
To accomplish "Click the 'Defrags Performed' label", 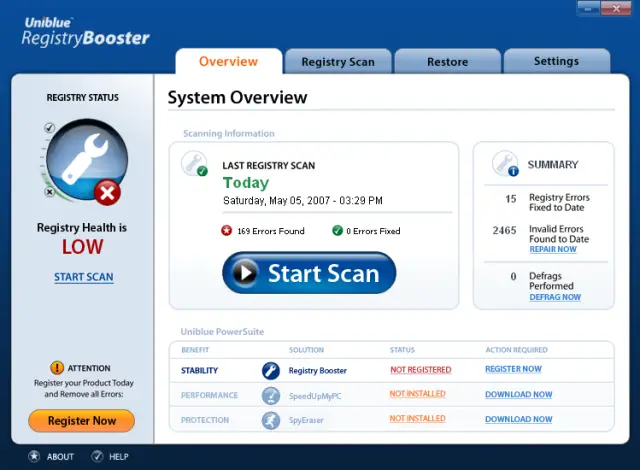I will pyautogui.click(x=551, y=281).
